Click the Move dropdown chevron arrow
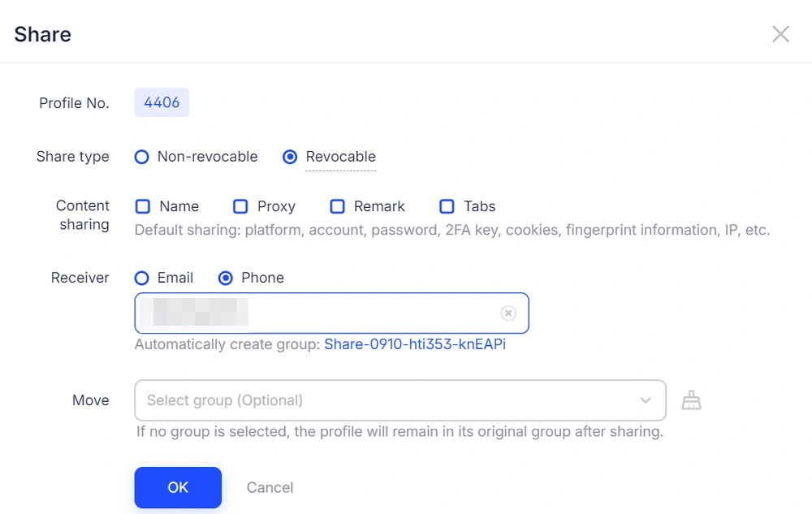Viewport: 812px width, 514px height. point(646,400)
